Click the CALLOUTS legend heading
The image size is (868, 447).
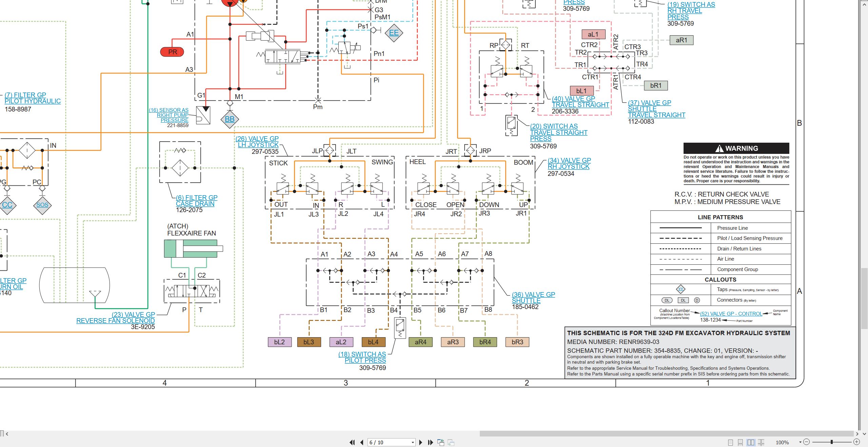(x=721, y=280)
